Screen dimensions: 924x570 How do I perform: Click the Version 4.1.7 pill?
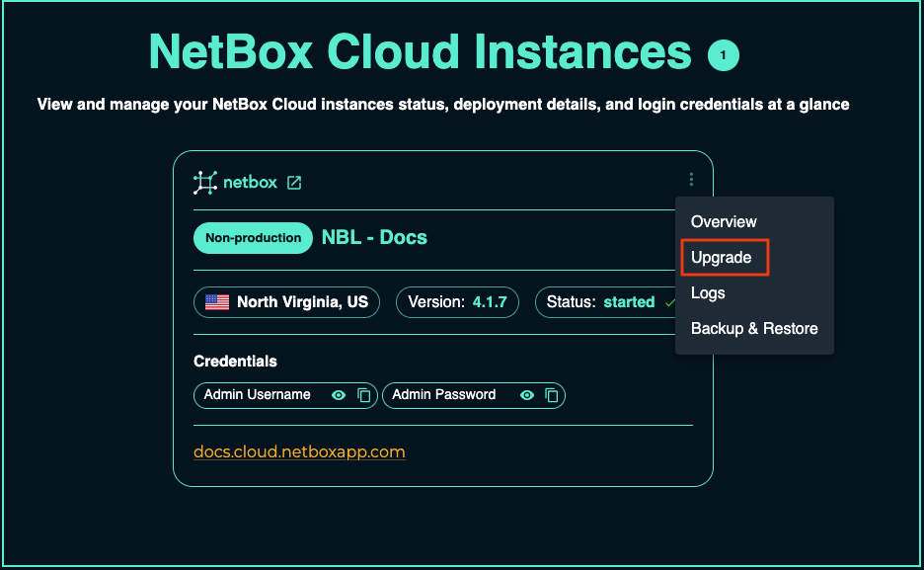click(x=457, y=302)
